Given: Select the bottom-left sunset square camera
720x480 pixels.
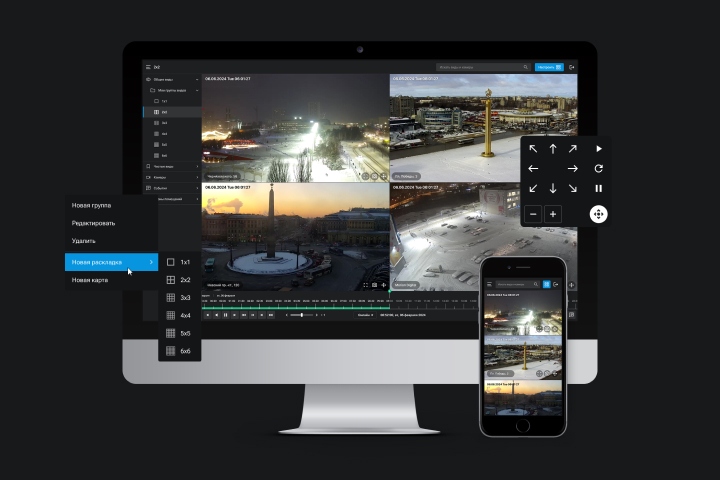Looking at the screenshot, I should click(295, 237).
